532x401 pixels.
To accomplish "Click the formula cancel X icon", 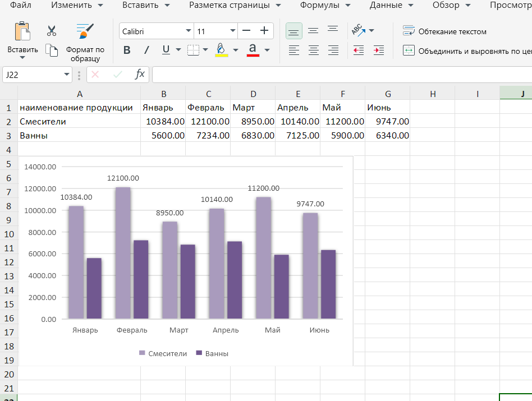I will (95, 75).
